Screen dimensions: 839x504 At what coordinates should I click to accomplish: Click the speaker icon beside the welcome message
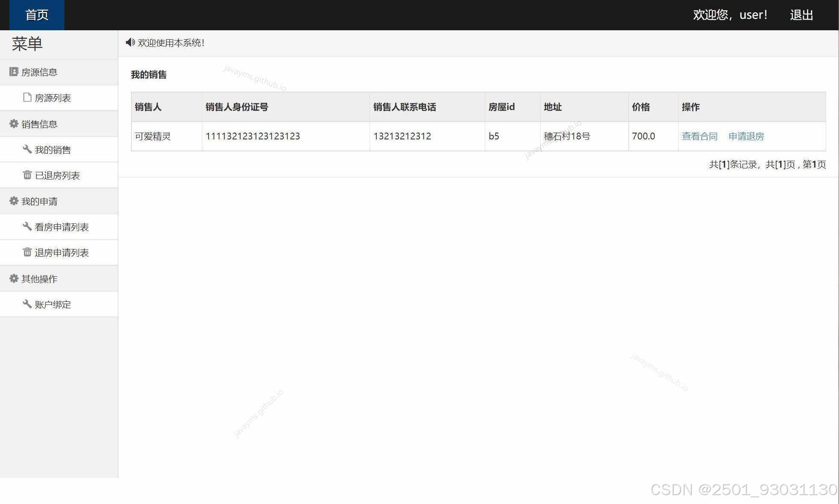(130, 42)
